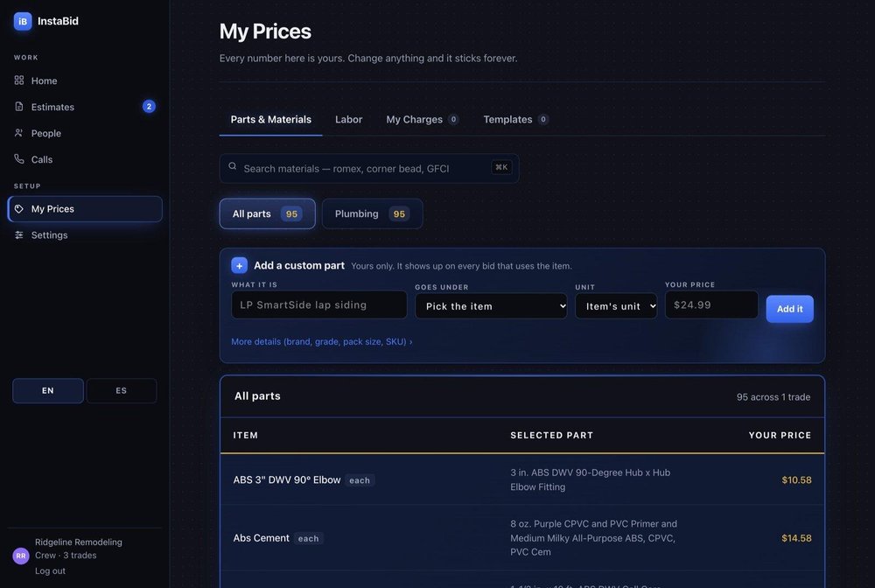This screenshot has height=588, width=875.
Task: Click Ridgeline Remodeling account name
Action: (x=79, y=542)
